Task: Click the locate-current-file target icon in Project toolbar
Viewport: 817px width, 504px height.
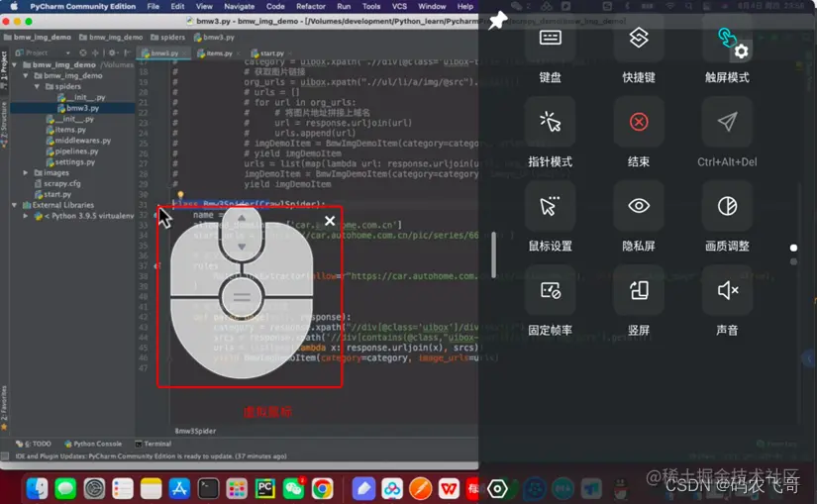Action: (83, 52)
